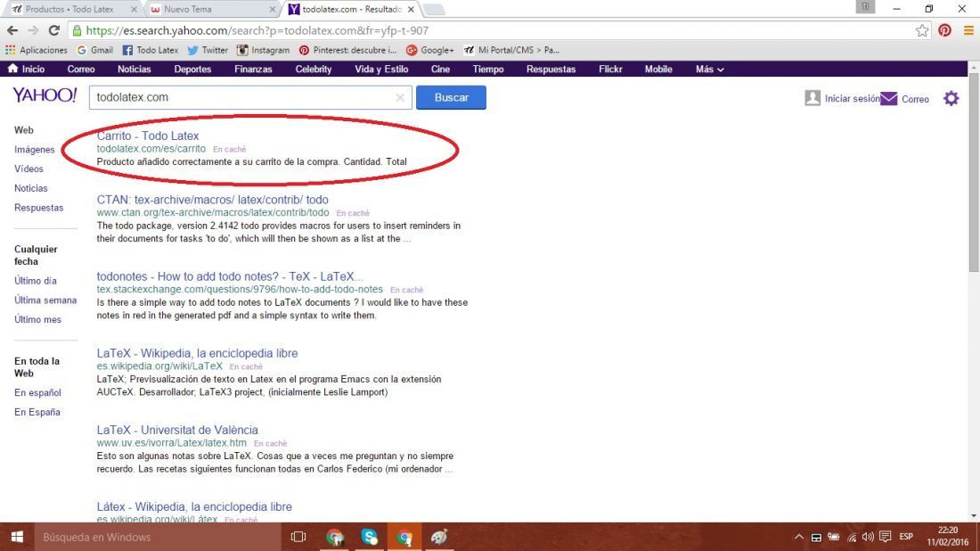Open the Aplicaciones apps bookmark

click(x=37, y=50)
